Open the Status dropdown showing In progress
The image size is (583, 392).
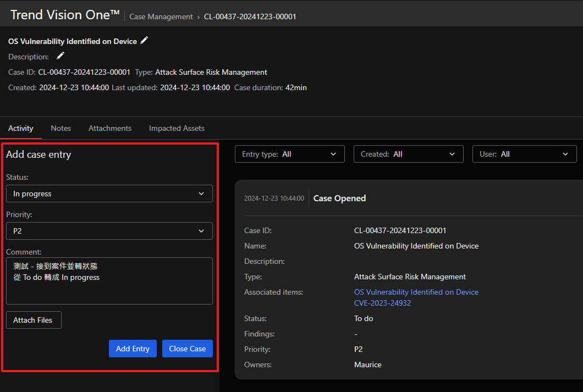[109, 194]
